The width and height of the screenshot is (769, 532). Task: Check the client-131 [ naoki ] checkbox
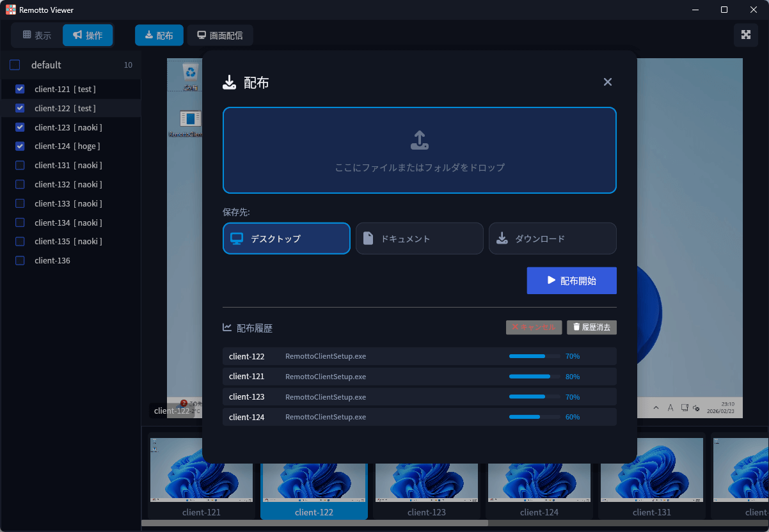pyautogui.click(x=20, y=166)
